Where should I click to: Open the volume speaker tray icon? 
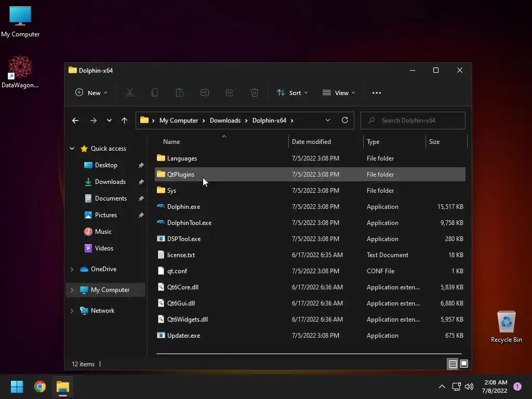tap(469, 387)
